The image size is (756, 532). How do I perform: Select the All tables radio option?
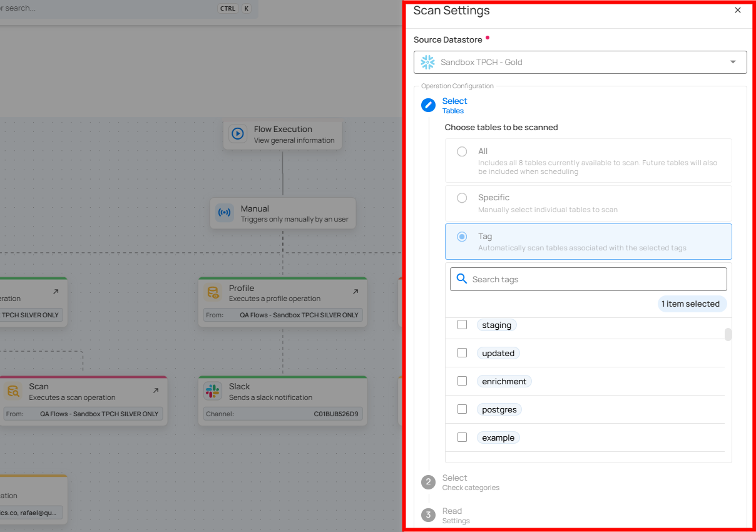tap(462, 151)
